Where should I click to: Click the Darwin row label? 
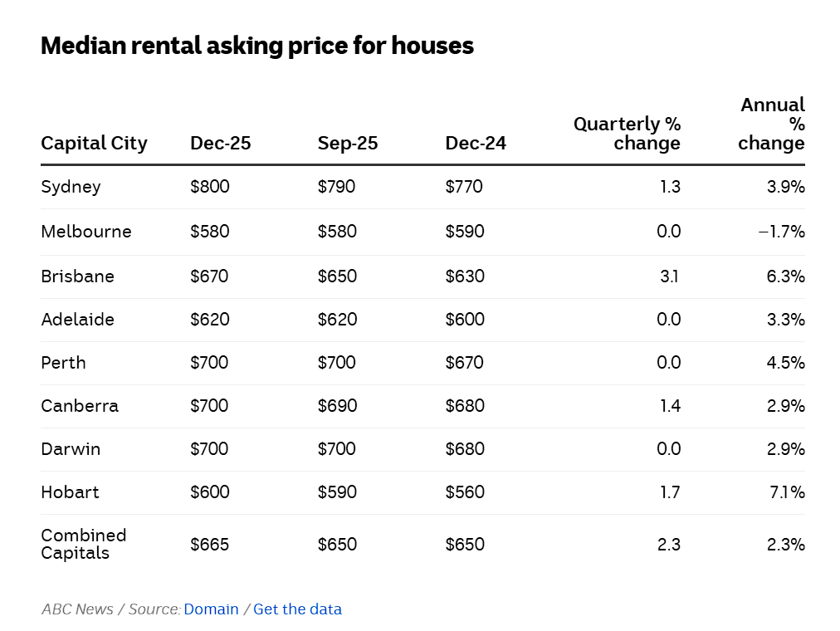coord(71,449)
